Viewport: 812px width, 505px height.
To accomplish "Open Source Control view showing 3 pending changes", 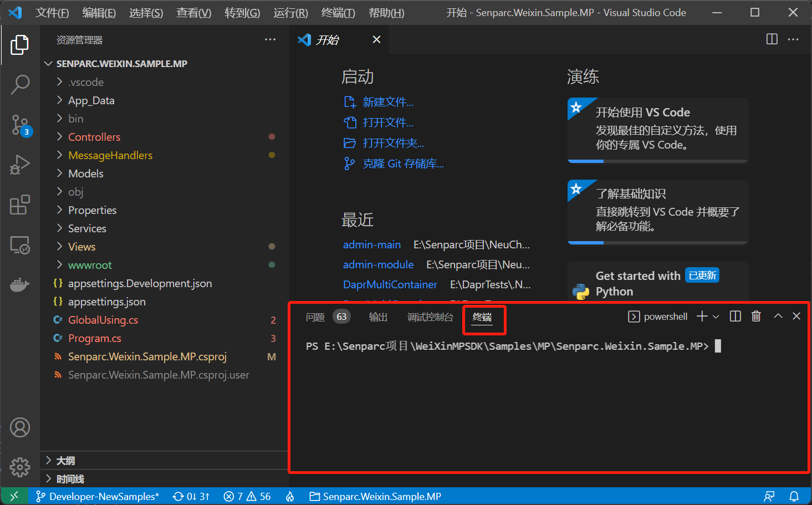I will click(x=20, y=125).
